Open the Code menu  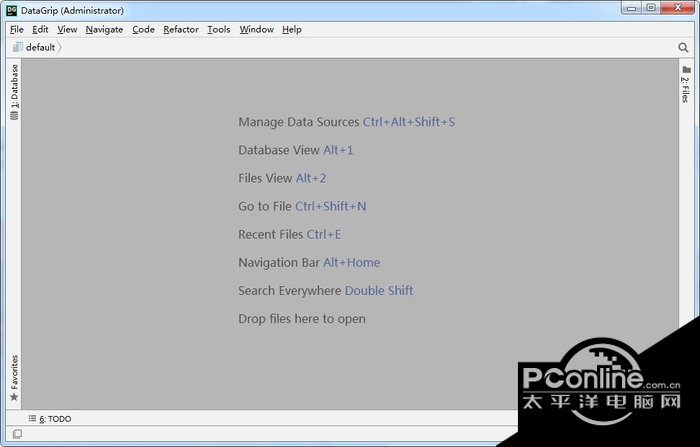click(143, 29)
